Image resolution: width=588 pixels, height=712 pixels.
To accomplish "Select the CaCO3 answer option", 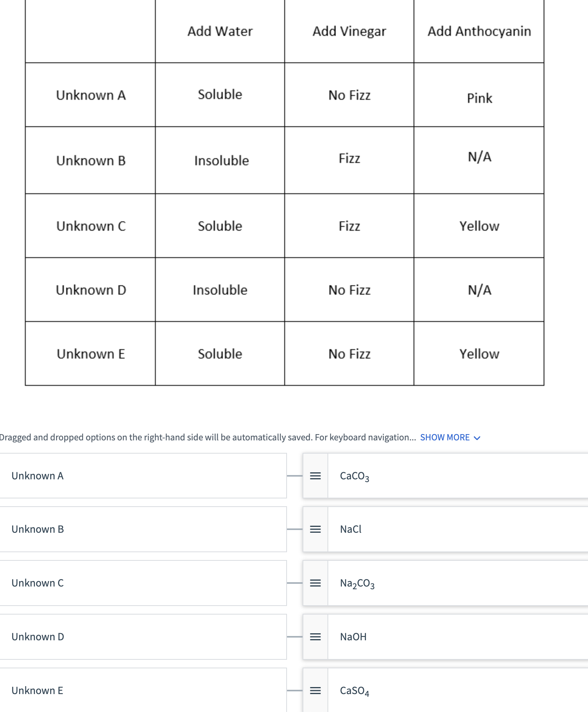I will [428, 476].
